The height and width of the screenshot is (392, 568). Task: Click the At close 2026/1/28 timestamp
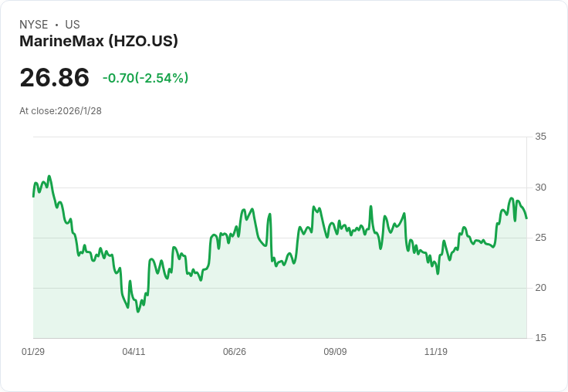coord(60,111)
